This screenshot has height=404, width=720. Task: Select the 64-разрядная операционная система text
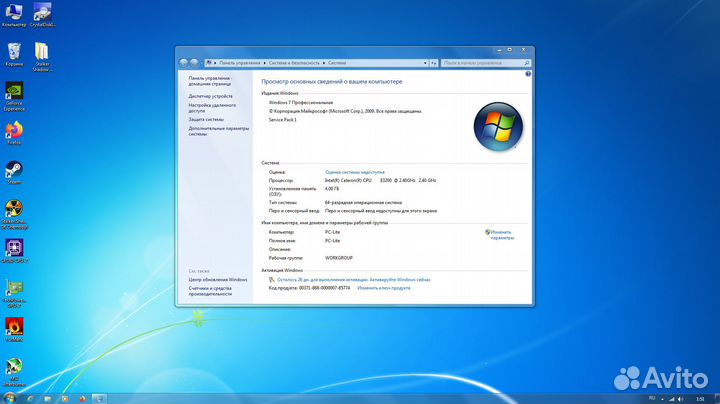[x=363, y=202]
